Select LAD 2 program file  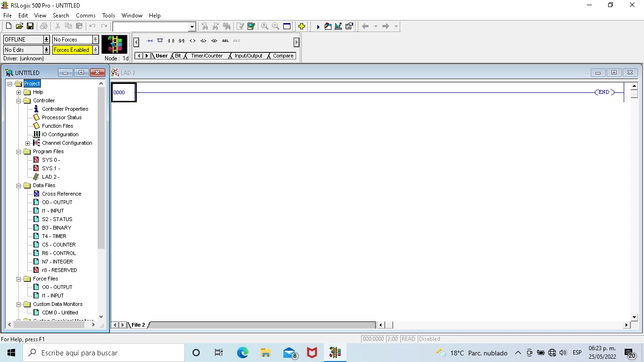[x=50, y=177]
